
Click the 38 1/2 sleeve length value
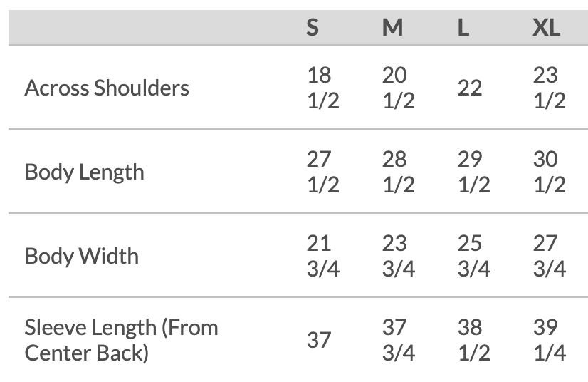473,340
